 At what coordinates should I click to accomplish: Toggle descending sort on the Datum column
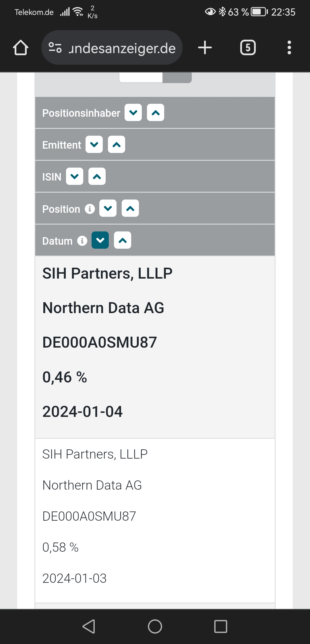click(100, 240)
